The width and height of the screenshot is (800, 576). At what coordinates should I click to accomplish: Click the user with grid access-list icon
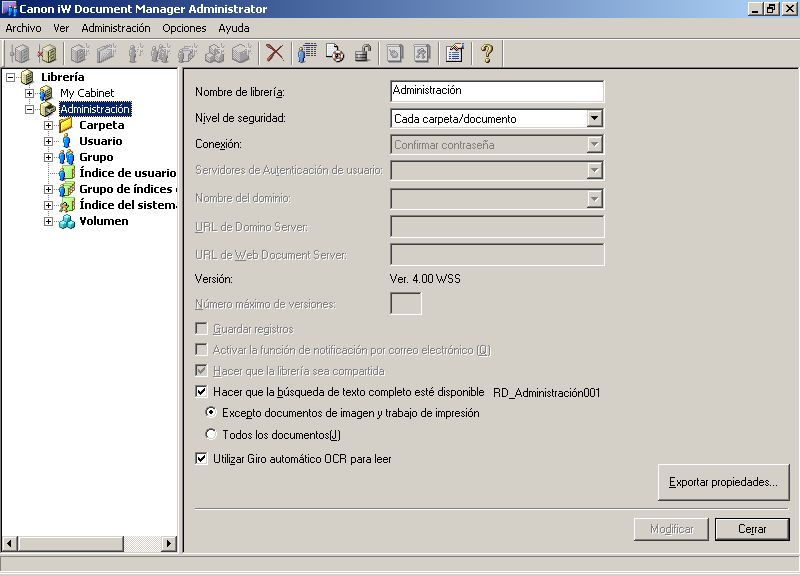307,53
